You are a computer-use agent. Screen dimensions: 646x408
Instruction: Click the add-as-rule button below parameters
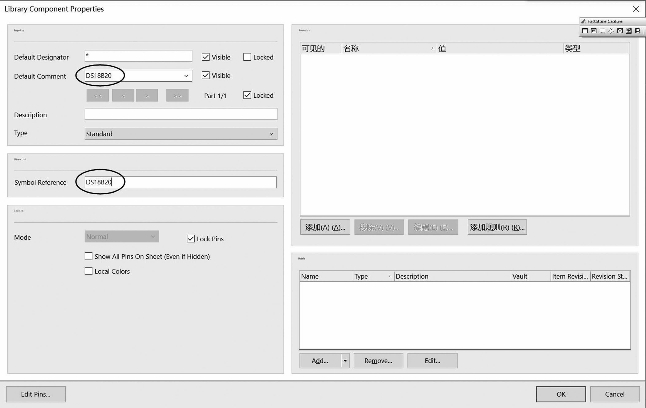click(x=497, y=227)
